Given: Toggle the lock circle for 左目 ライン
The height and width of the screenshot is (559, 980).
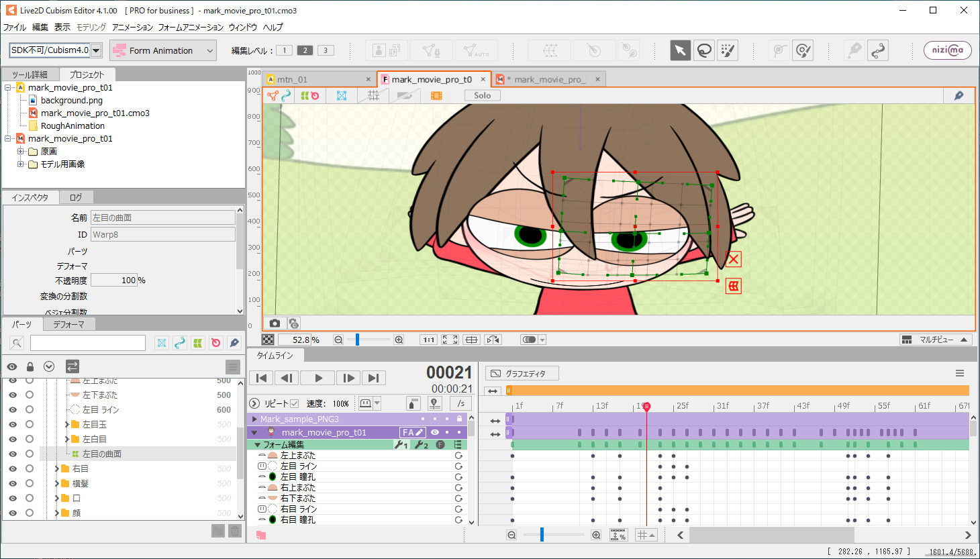Looking at the screenshot, I should 30,409.
